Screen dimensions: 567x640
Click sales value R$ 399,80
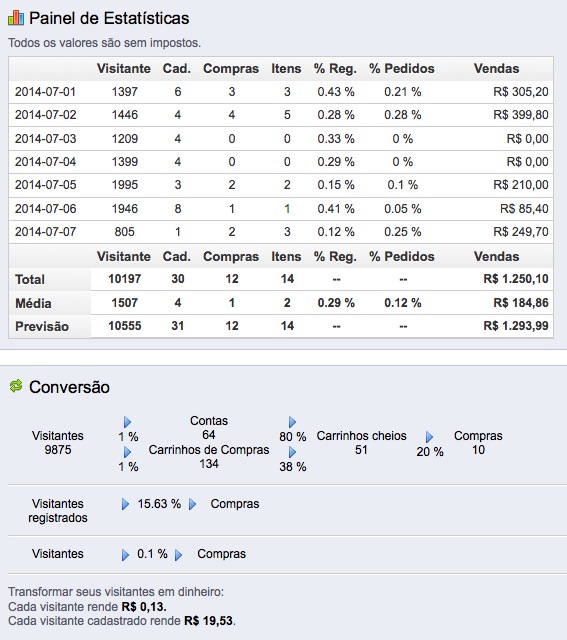pos(521,115)
